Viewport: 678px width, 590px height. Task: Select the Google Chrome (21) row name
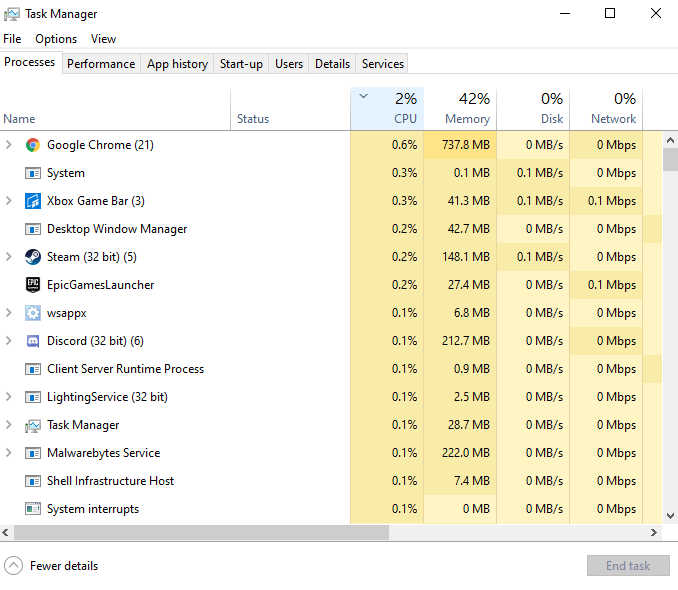pos(100,145)
